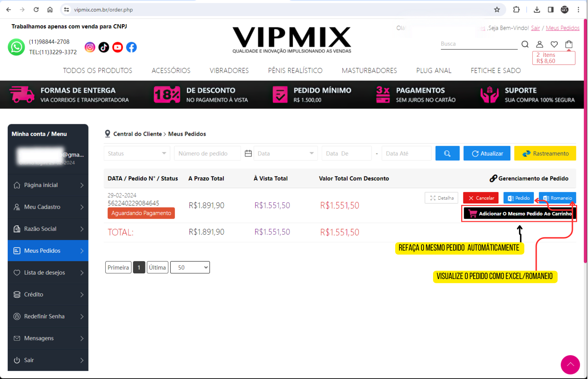Click the Romaneio export button
This screenshot has width=588, height=379.
point(557,198)
